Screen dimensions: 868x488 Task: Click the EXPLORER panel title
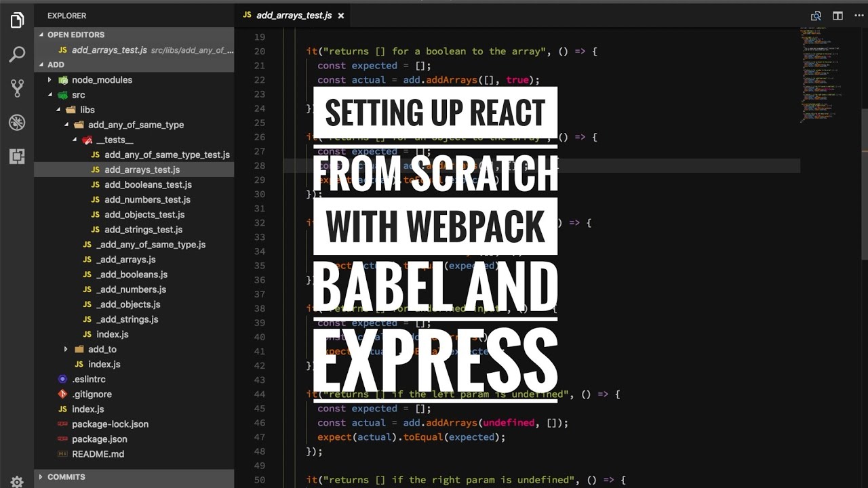point(66,16)
